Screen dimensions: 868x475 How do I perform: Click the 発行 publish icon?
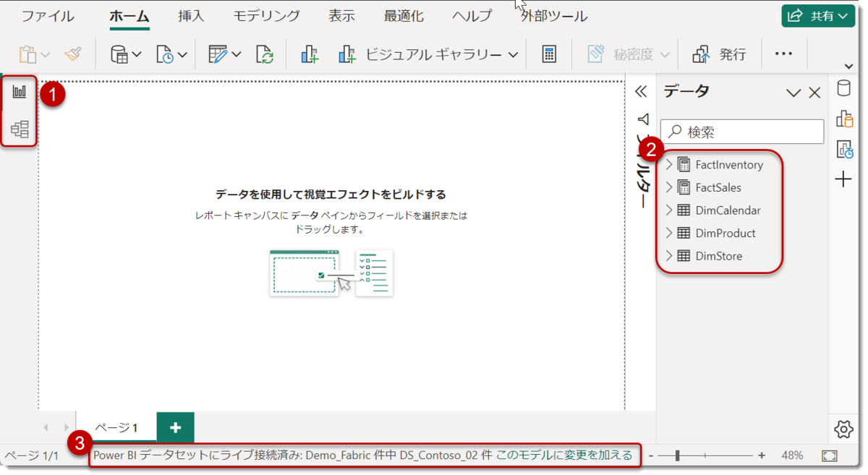pos(701,54)
